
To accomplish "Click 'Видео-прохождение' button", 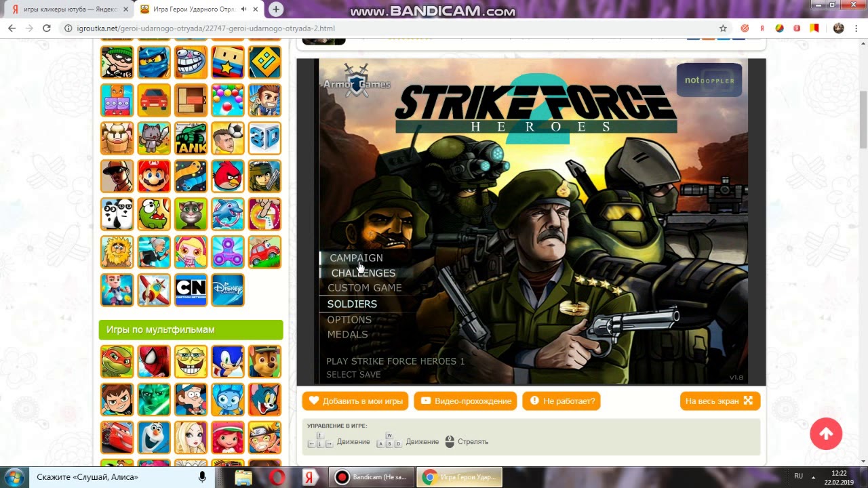I will click(465, 401).
